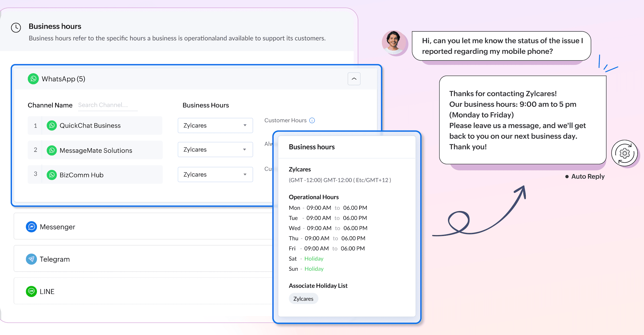This screenshot has width=644, height=335.
Task: Click the Zylcares holiday list tag
Action: click(x=303, y=299)
